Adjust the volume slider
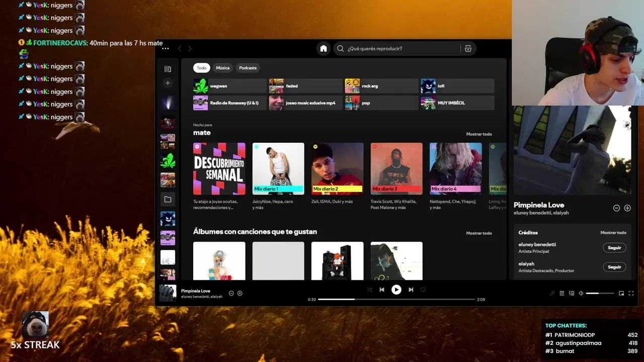Image resolution: width=644 pixels, height=362 pixels. (x=600, y=293)
